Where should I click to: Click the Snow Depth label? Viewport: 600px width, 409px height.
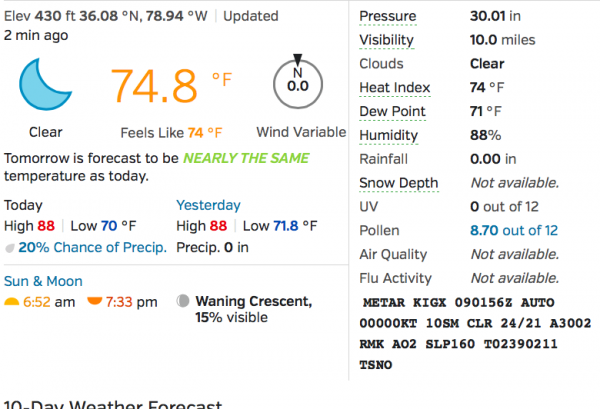point(397,183)
